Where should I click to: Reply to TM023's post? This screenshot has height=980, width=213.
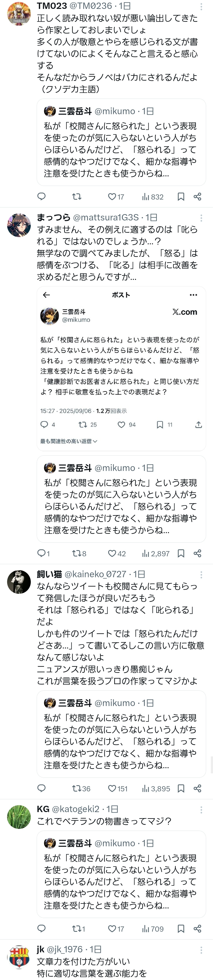pos(41,197)
